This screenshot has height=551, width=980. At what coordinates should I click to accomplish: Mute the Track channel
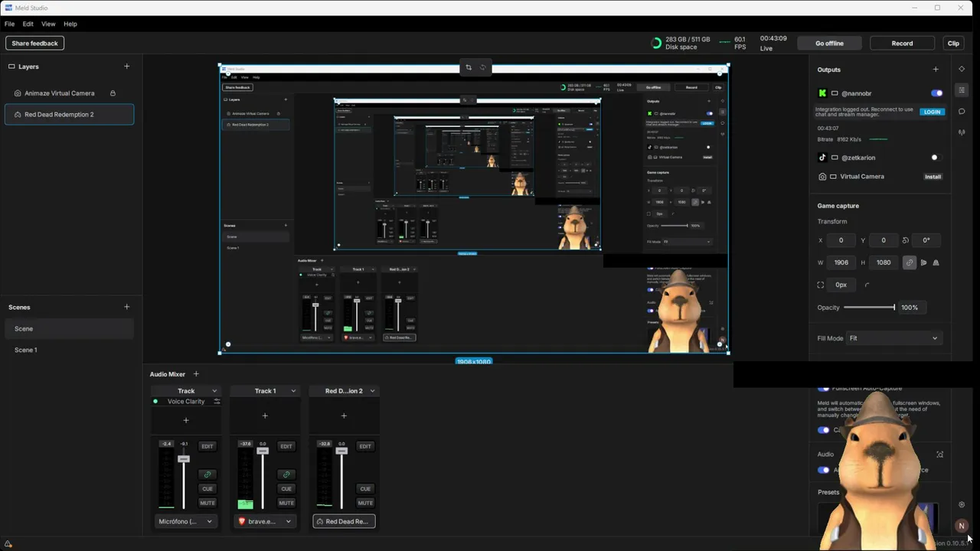coord(207,503)
